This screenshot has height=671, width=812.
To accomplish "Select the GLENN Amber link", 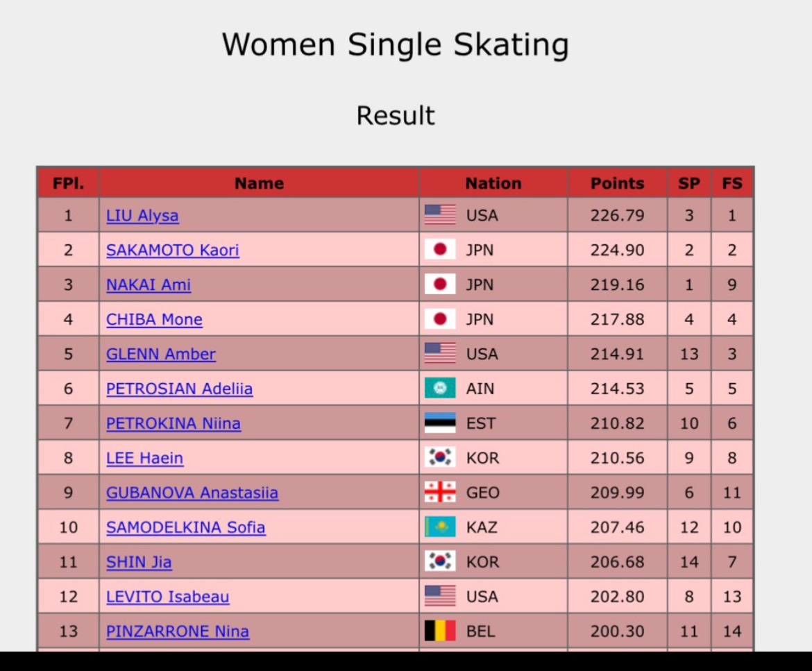I will pyautogui.click(x=160, y=355).
